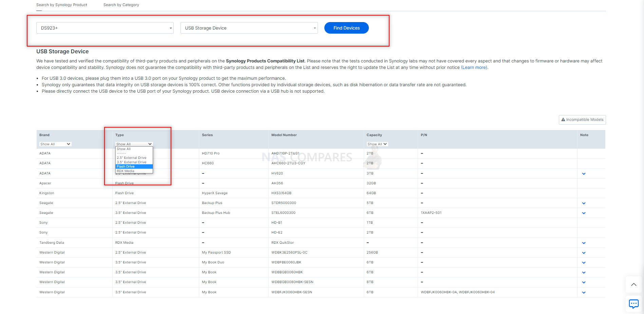The height and width of the screenshot is (314, 644).
Task: Open the USB Storage Device category dropdown
Action: pyautogui.click(x=249, y=28)
